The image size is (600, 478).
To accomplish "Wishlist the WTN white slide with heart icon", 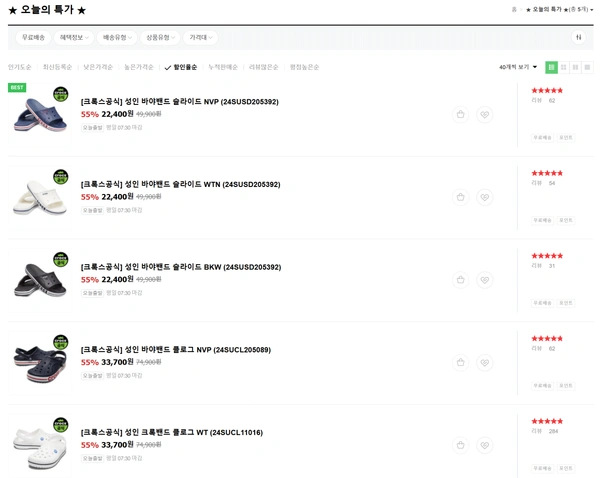I will [485, 198].
